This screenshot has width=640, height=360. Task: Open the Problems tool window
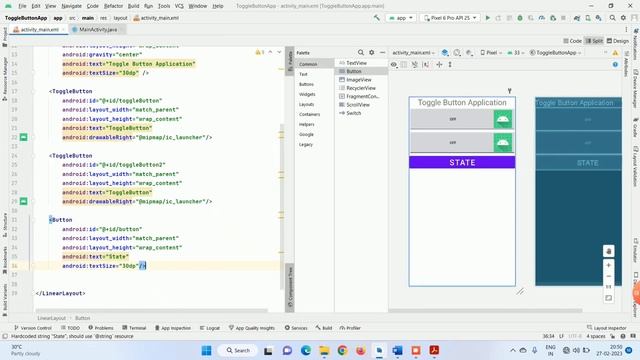tap(101, 328)
